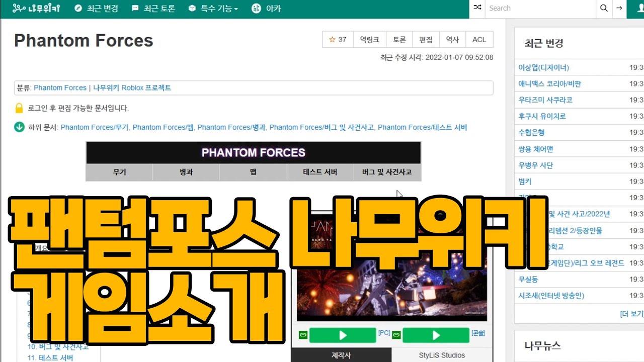The height and width of the screenshot is (362, 644).
Task: Open 최근 변경 in the top navigation bar
Action: 96,9
